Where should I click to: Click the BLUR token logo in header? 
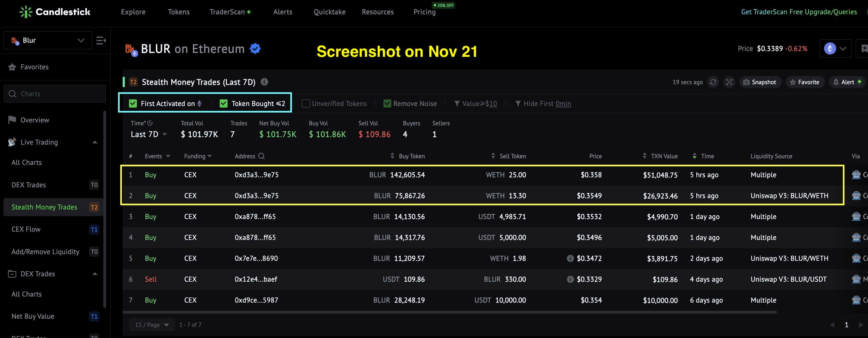pyautogui.click(x=131, y=50)
